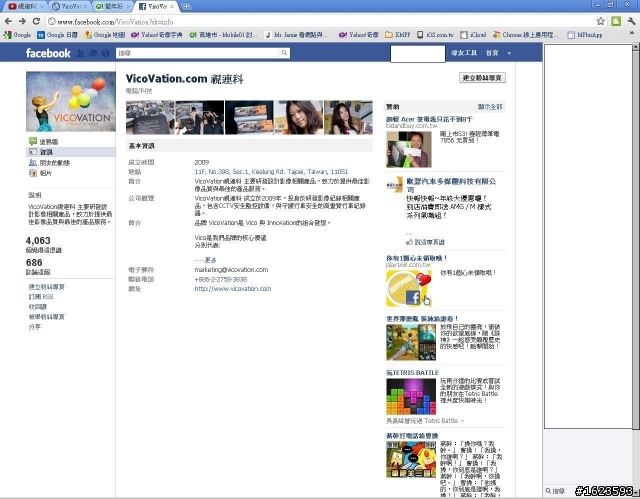Click the subscribe RSS link in left sidebar
This screenshot has width=640, height=499.
point(41,297)
